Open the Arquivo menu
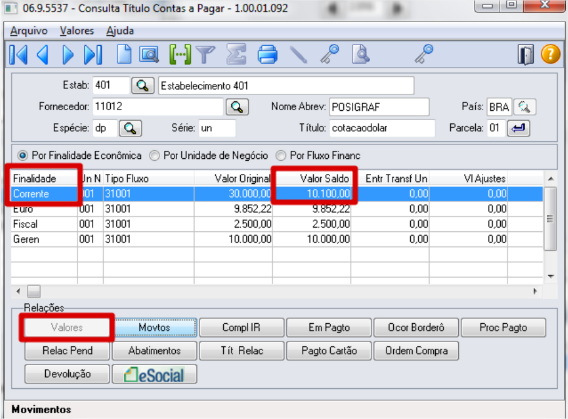568x419 pixels. coord(29,31)
